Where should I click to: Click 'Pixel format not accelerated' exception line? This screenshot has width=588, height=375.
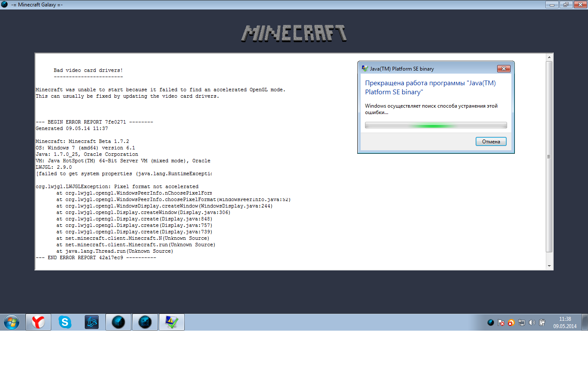(x=117, y=186)
